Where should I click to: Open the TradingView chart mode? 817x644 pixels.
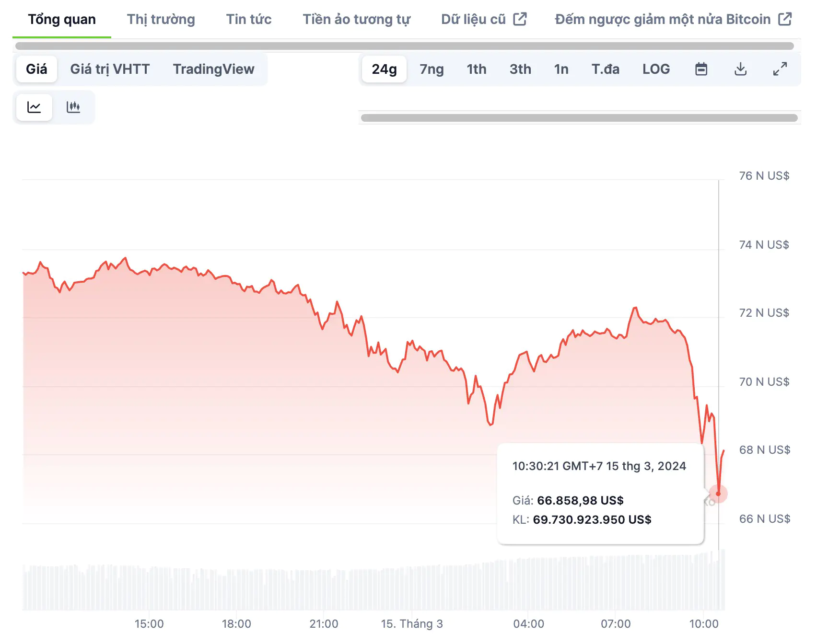click(x=213, y=69)
